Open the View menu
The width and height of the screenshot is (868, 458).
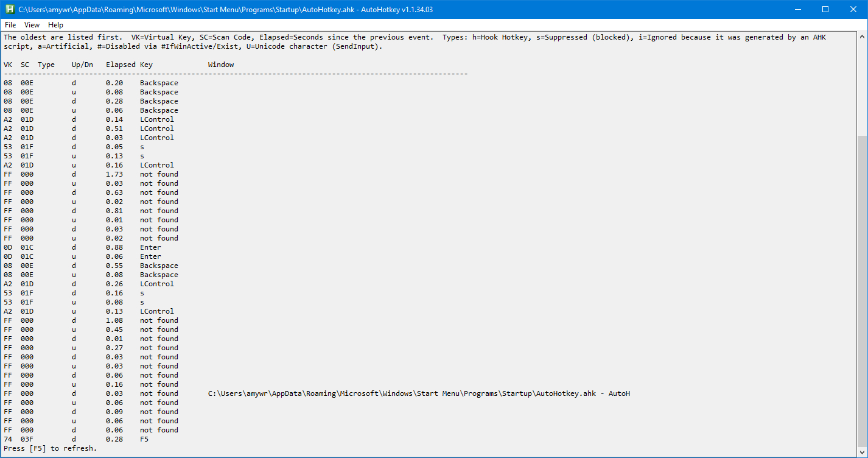pos(32,25)
